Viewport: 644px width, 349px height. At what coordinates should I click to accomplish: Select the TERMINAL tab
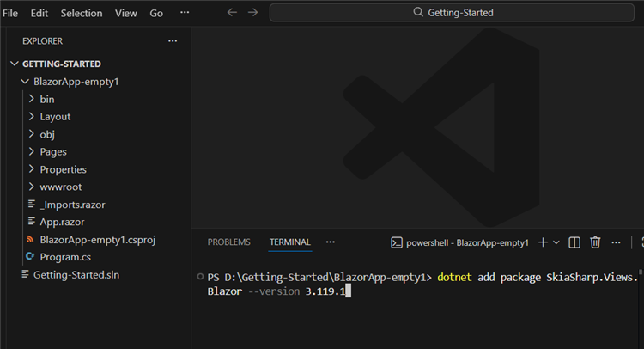tap(290, 242)
